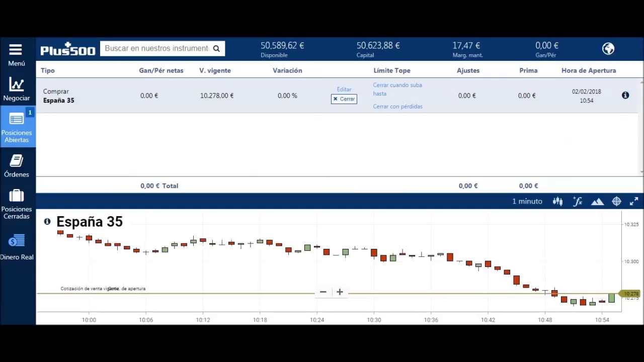Click the 10.278,00 € current value

(x=217, y=96)
